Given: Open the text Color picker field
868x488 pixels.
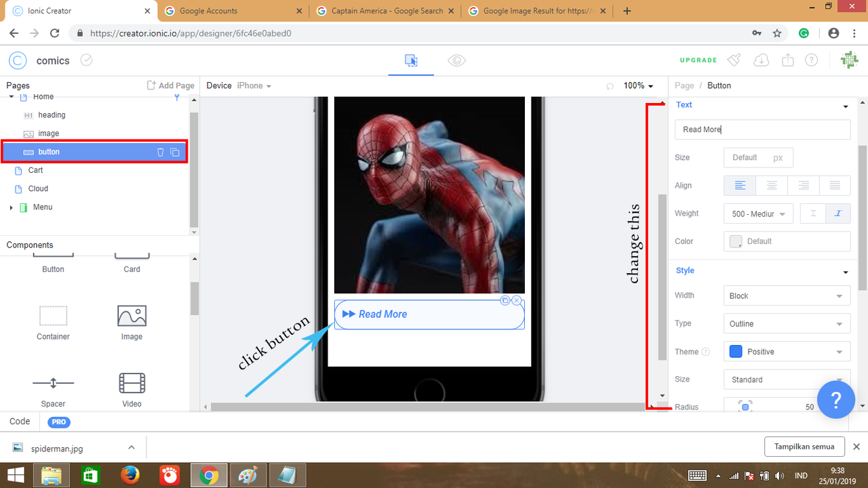Looking at the screenshot, I should tap(787, 241).
